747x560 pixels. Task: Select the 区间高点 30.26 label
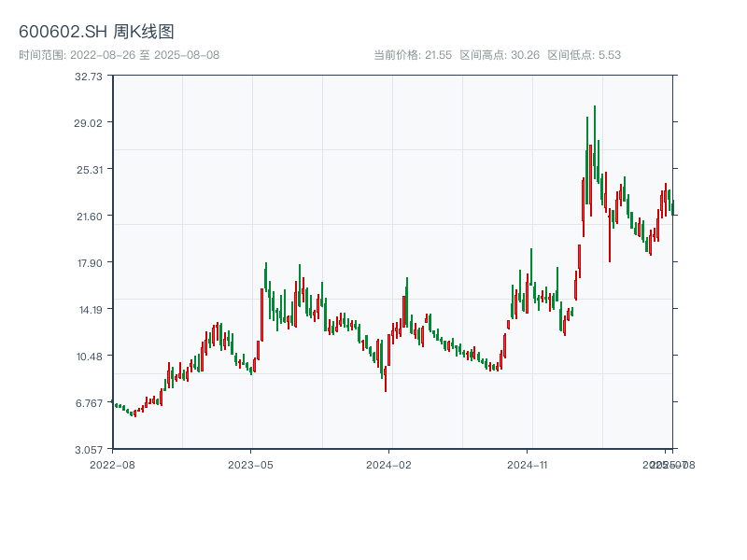(x=500, y=55)
